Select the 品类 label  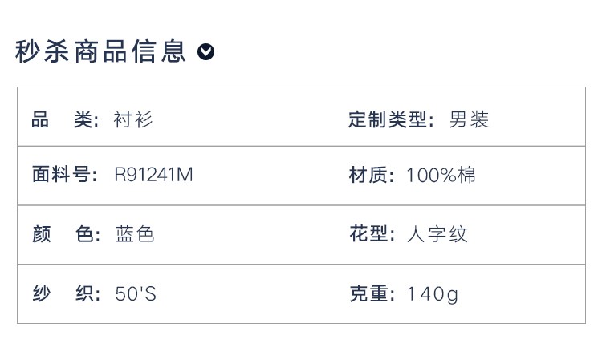(65, 119)
